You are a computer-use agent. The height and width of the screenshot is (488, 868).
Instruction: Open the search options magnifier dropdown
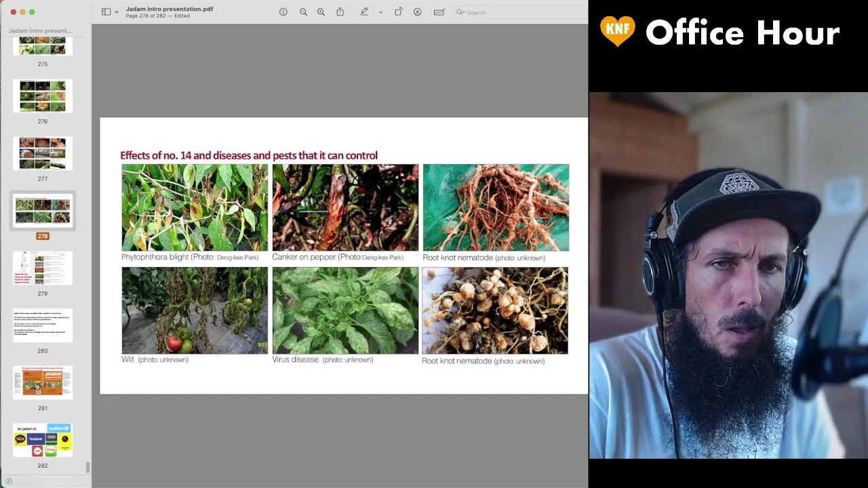[x=460, y=12]
